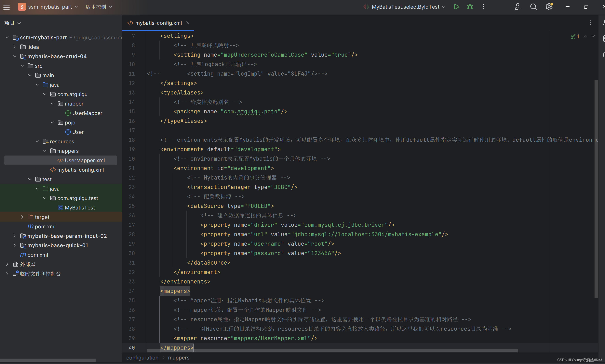The height and width of the screenshot is (364, 605).
Task: Open Search Everywhere magnifier icon
Action: (x=533, y=7)
